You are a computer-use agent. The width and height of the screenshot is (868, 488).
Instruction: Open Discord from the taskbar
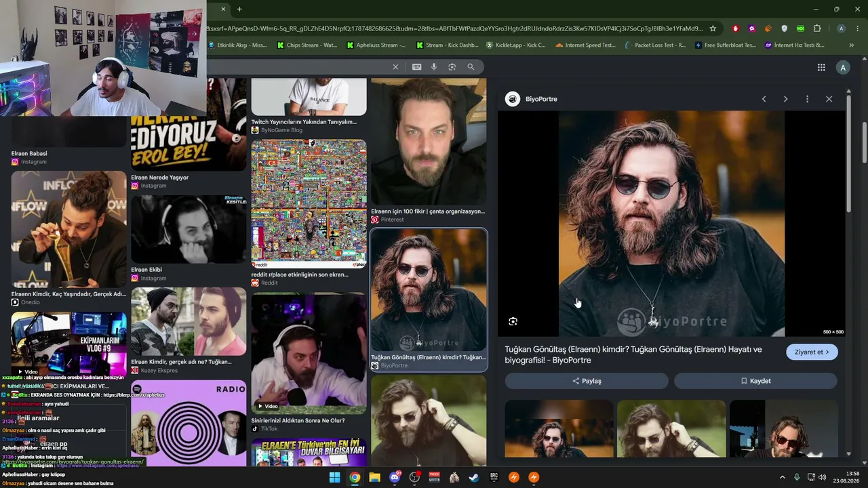tap(395, 477)
